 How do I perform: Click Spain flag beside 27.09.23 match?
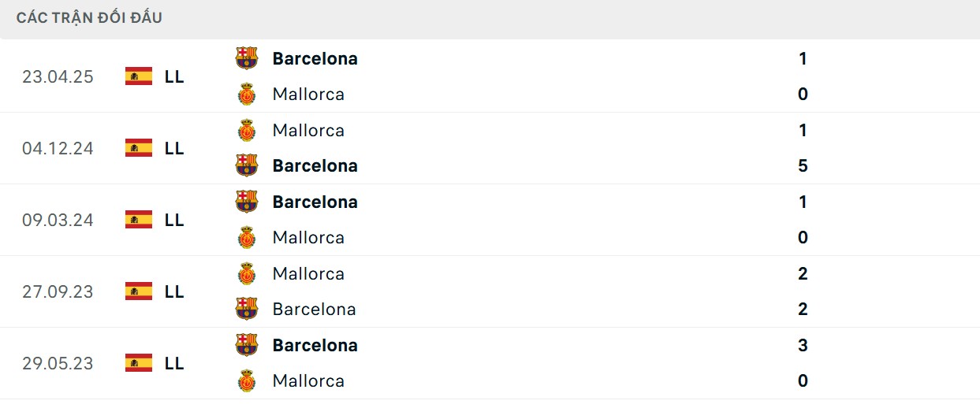point(139,291)
